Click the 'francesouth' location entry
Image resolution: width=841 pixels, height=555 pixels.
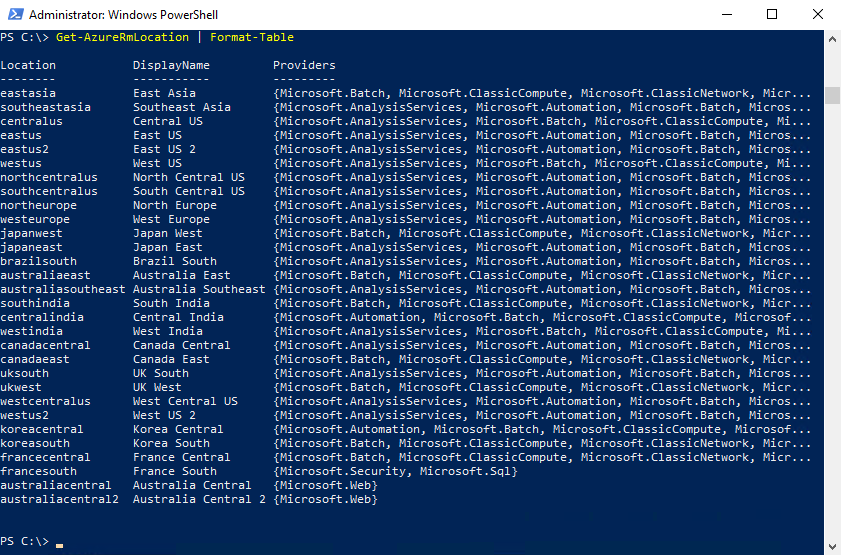pos(38,471)
